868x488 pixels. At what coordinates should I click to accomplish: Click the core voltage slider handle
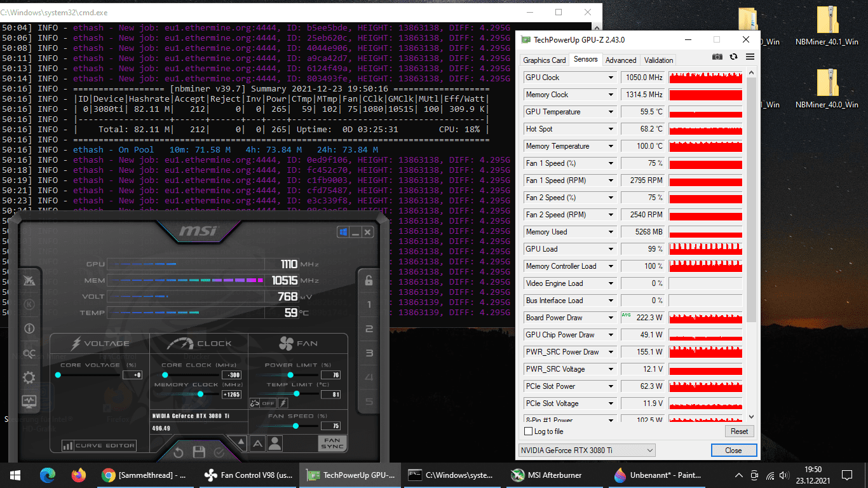click(58, 375)
